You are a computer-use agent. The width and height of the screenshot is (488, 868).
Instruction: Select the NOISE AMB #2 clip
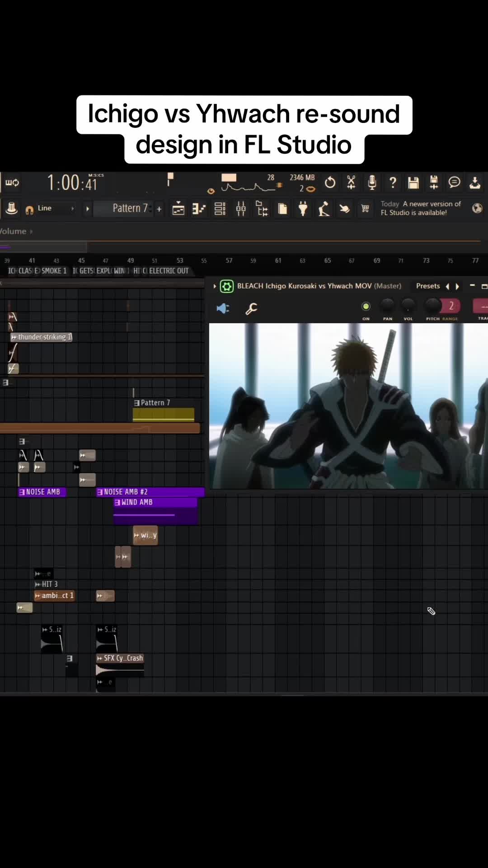150,492
